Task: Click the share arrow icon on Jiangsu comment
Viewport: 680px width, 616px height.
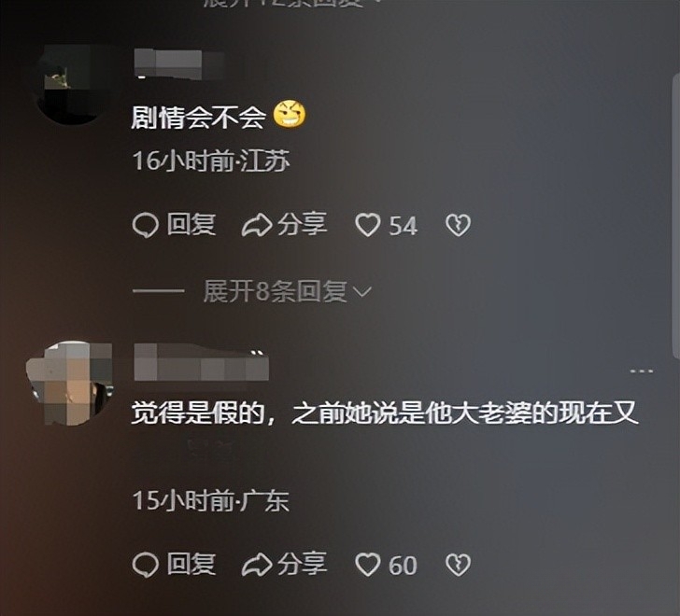Action: [x=257, y=226]
